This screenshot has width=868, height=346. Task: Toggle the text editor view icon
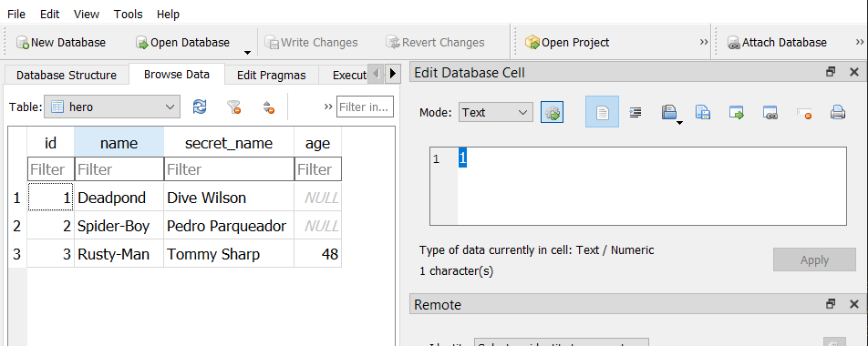click(603, 112)
